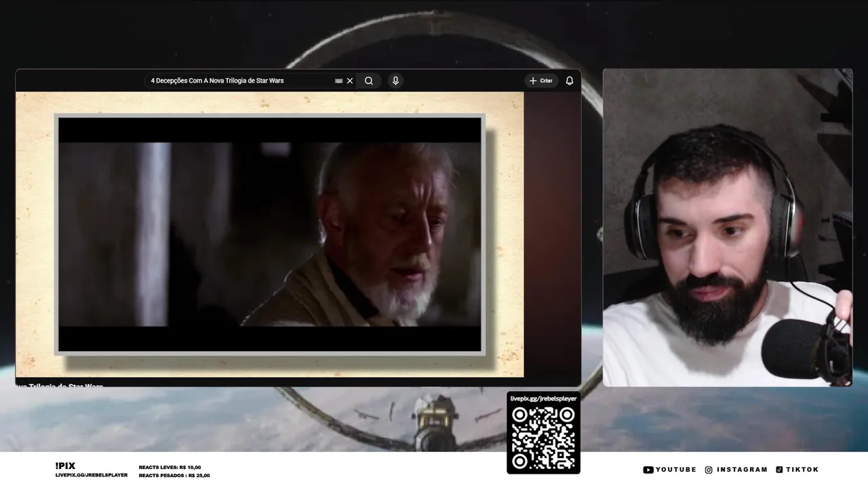Click the Instagram logo icon in the footer
The image size is (868, 488).
pyautogui.click(x=709, y=470)
